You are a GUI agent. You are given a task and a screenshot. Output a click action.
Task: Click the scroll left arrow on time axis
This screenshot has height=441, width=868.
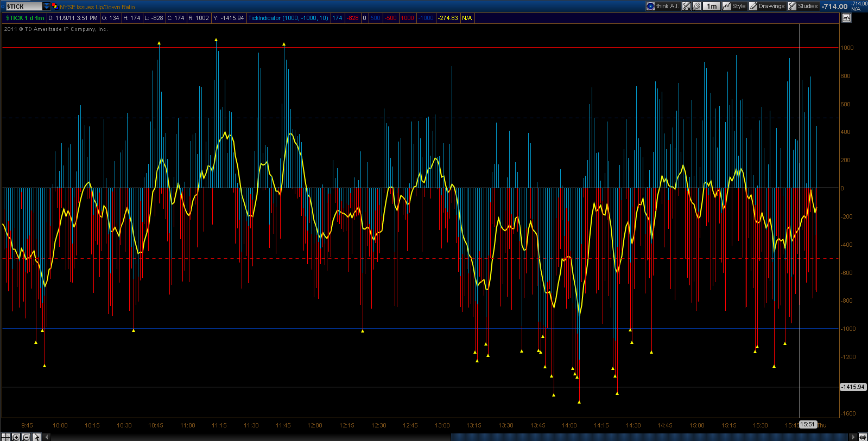coord(47,437)
